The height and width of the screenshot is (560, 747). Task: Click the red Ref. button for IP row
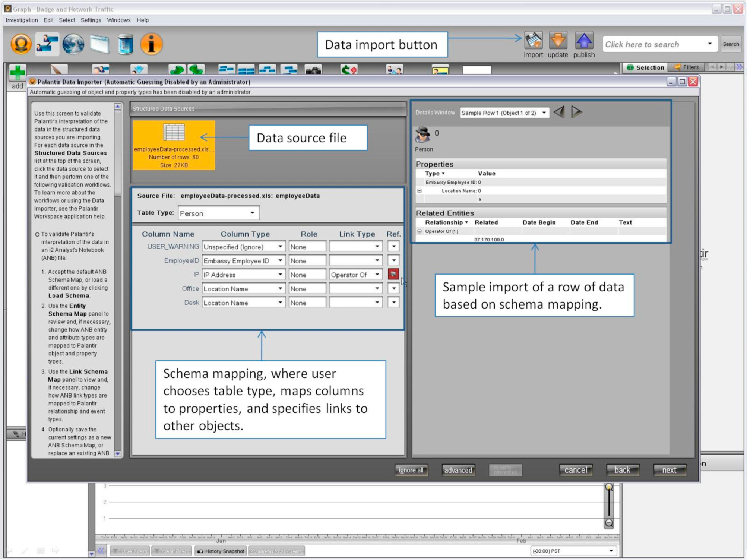pyautogui.click(x=393, y=274)
